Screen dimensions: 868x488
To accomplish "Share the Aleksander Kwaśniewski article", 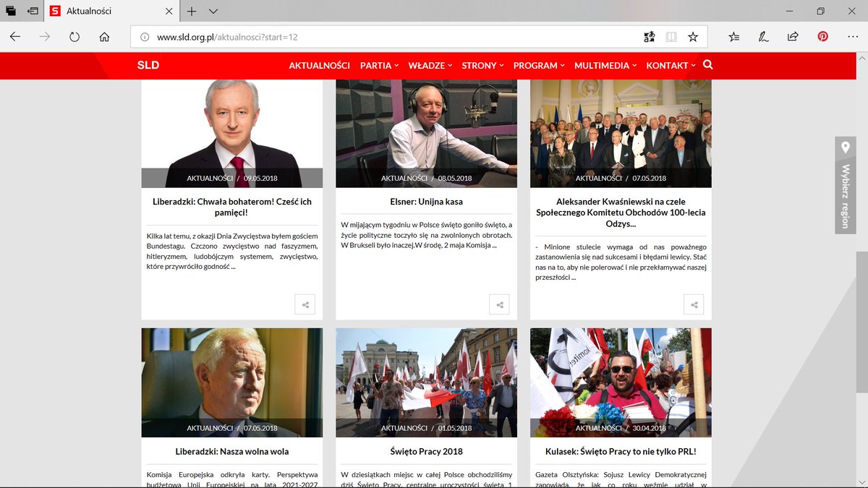I will (x=694, y=304).
